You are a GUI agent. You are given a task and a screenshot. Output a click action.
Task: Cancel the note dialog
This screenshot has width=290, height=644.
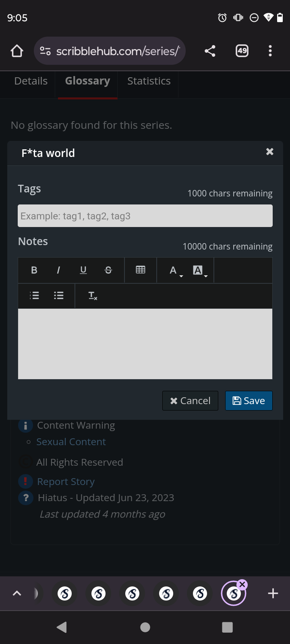190,401
